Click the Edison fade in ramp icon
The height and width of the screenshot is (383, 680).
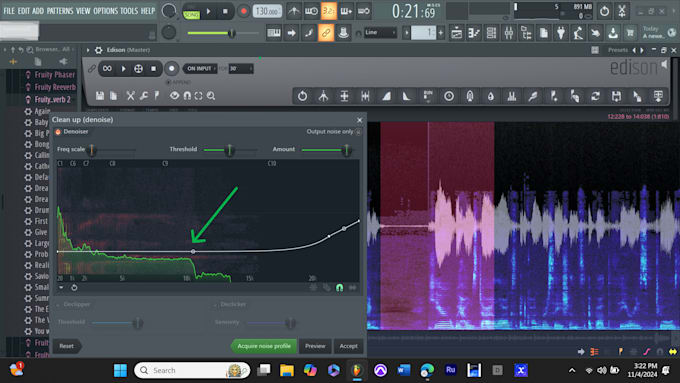pyautogui.click(x=386, y=96)
